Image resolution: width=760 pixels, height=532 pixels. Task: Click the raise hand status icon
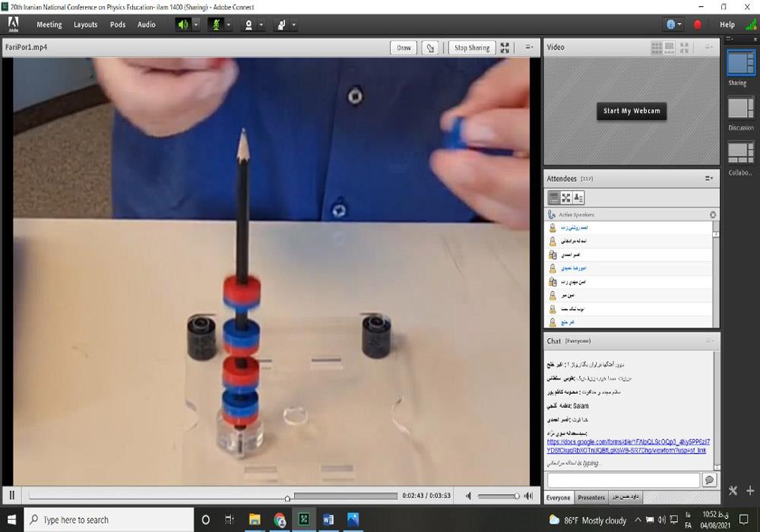tap(280, 24)
